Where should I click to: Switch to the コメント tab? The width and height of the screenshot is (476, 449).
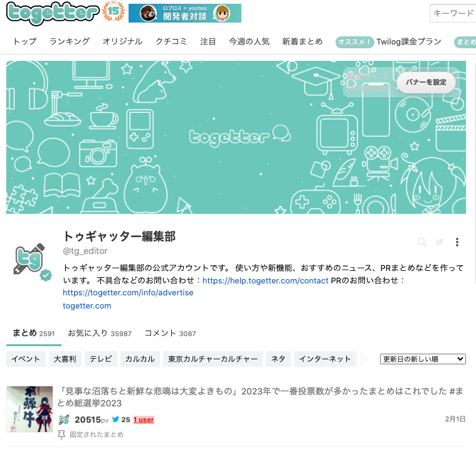[x=170, y=333]
